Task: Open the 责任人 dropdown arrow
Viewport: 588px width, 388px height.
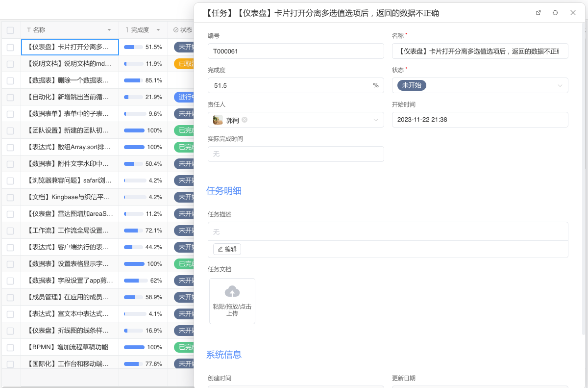Action: click(376, 120)
